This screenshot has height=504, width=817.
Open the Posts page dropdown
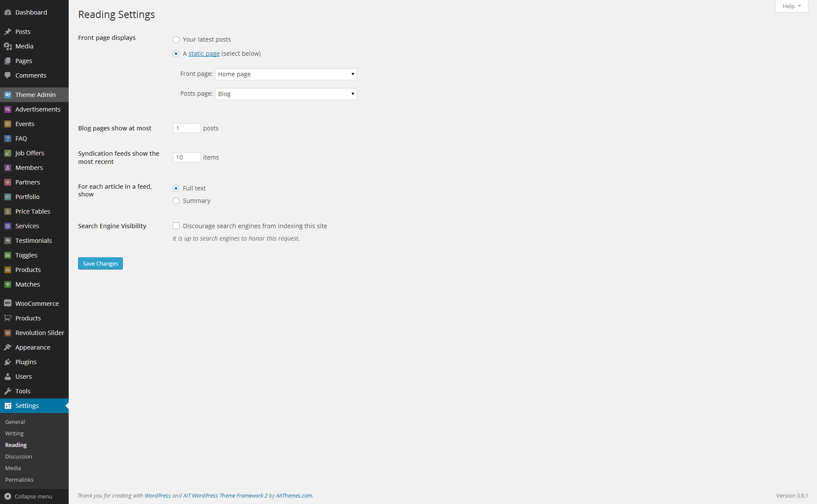[286, 94]
